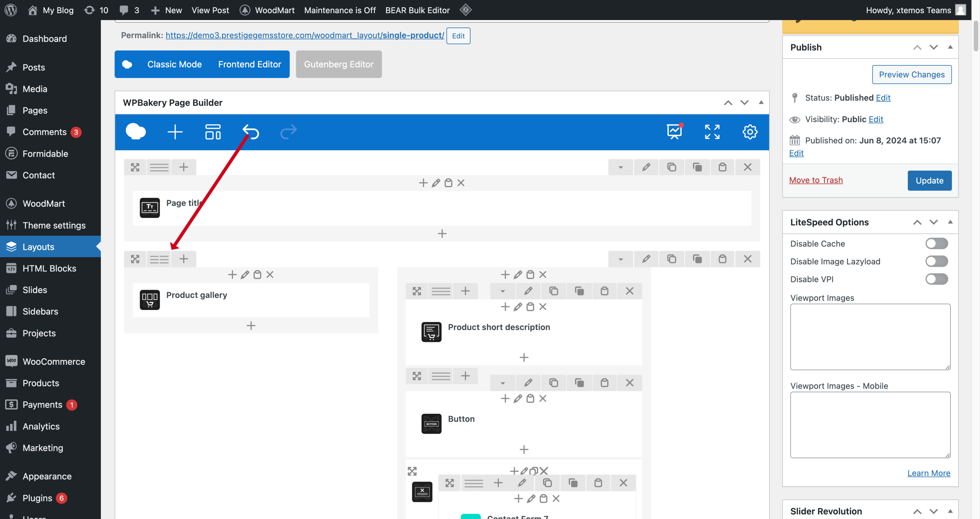This screenshot has width=980, height=519.
Task: Toggle the LiteSpeed Options panel
Action: (950, 222)
